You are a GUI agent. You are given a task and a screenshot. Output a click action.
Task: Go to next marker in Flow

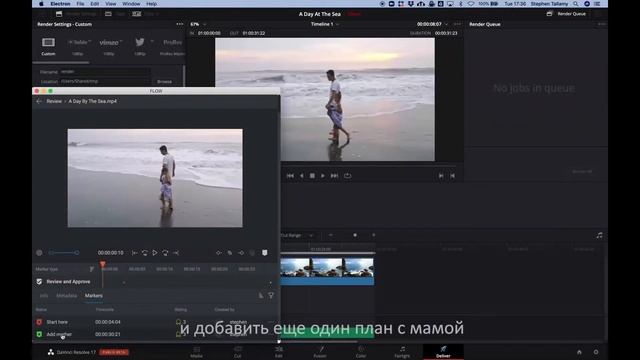click(x=241, y=253)
